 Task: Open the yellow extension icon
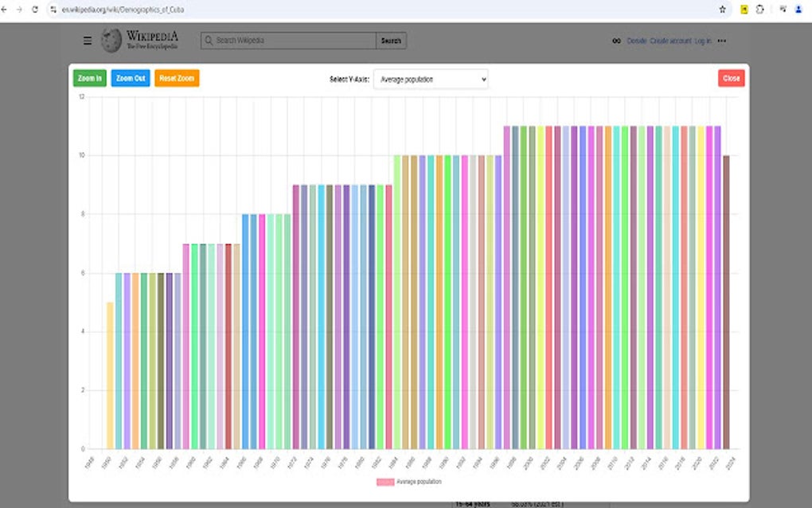click(744, 10)
